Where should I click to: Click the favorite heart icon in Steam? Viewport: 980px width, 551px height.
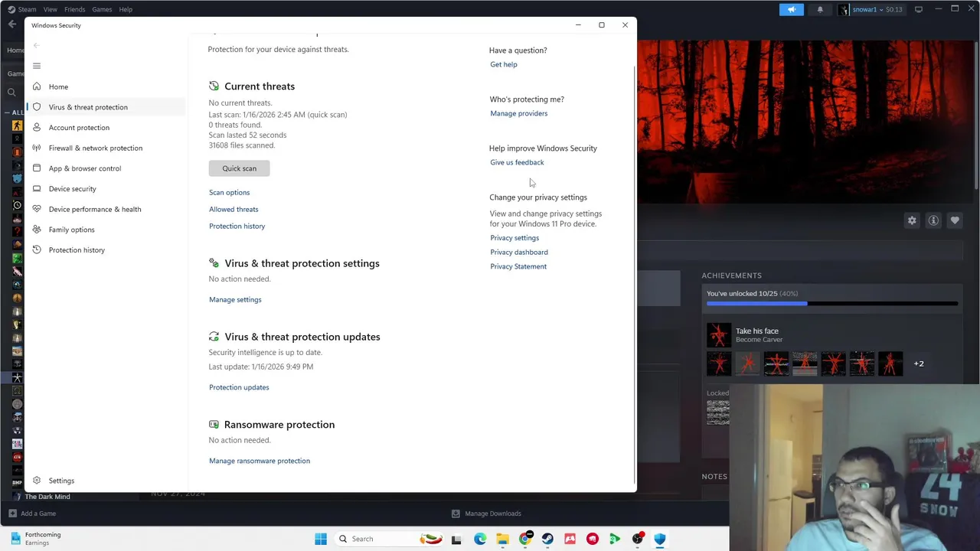[x=955, y=220]
